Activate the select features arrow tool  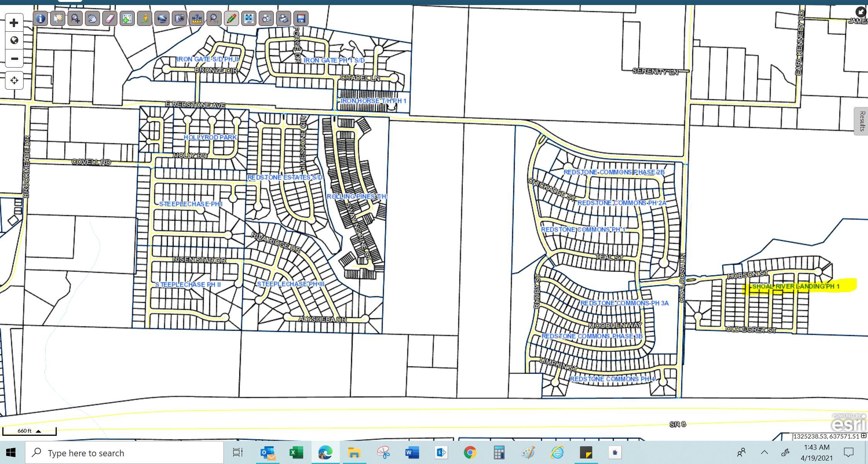pos(58,18)
